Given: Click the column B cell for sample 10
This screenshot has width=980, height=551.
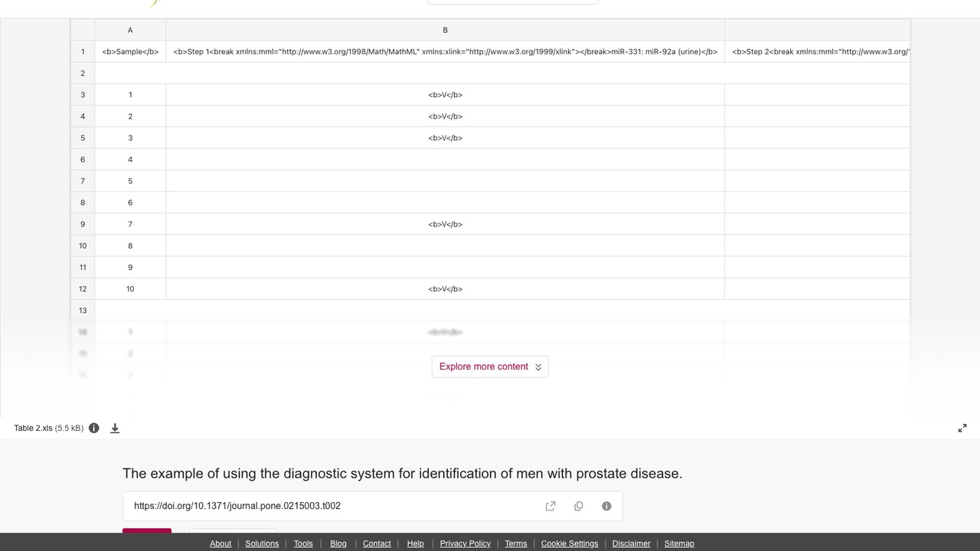Looking at the screenshot, I should tap(445, 289).
